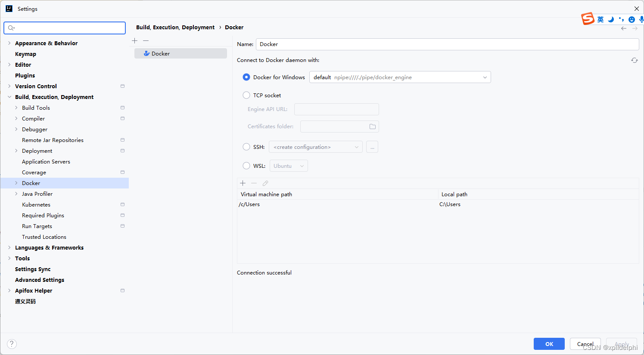Viewport: 644px width, 355px height.
Task: Expand Appearance & Behavior section
Action: click(9, 43)
